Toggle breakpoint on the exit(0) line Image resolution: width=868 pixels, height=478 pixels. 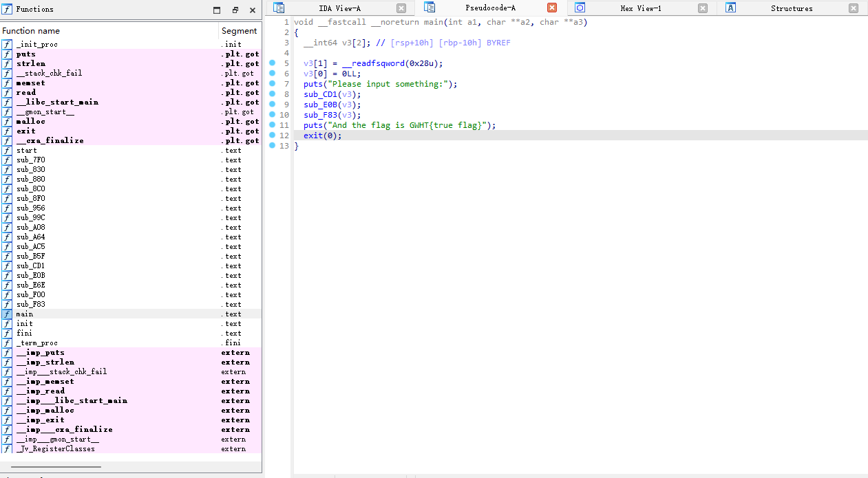point(272,135)
